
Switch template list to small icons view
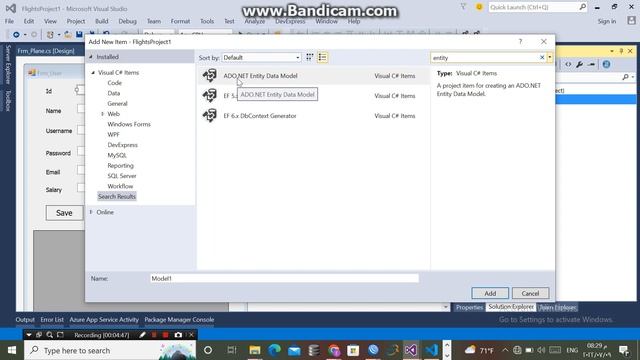tap(322, 58)
